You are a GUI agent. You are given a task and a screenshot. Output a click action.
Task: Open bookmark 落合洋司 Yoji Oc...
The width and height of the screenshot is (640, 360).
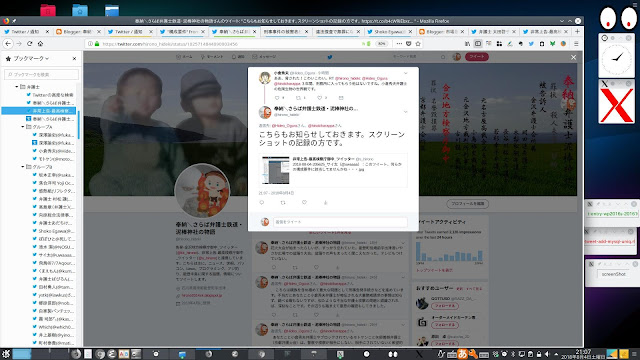pyautogui.click(x=53, y=183)
